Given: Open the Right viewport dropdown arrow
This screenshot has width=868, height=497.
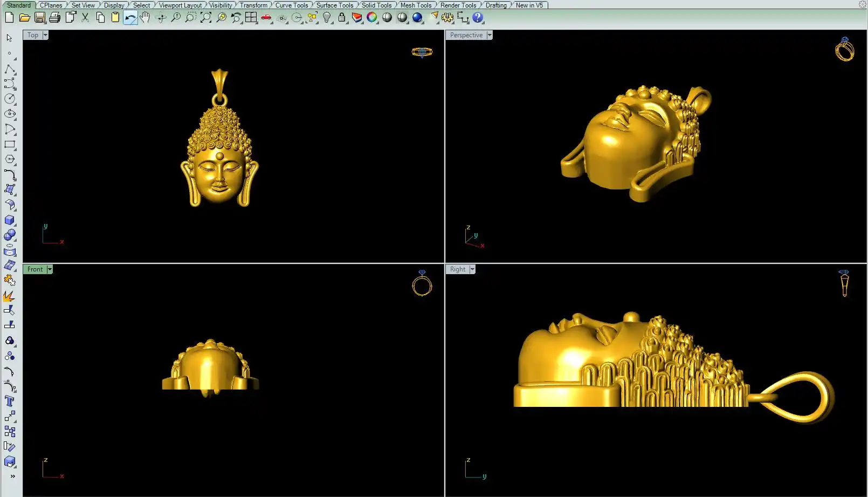Looking at the screenshot, I should [472, 269].
